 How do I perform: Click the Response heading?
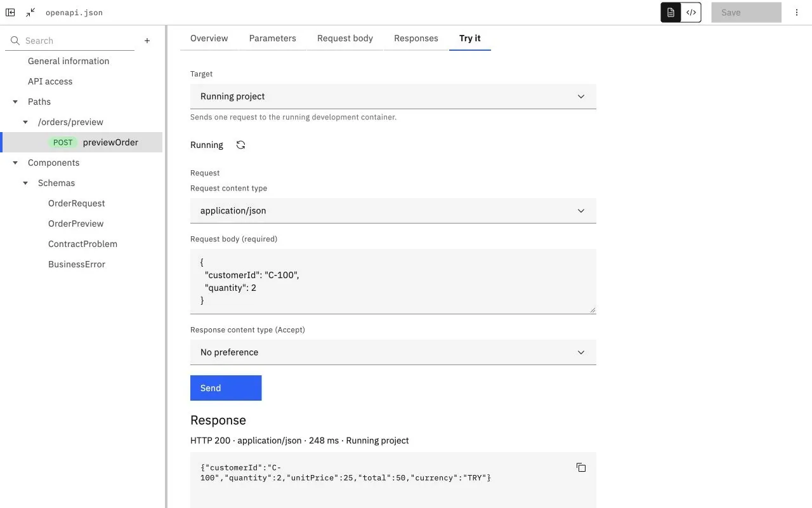(218, 420)
